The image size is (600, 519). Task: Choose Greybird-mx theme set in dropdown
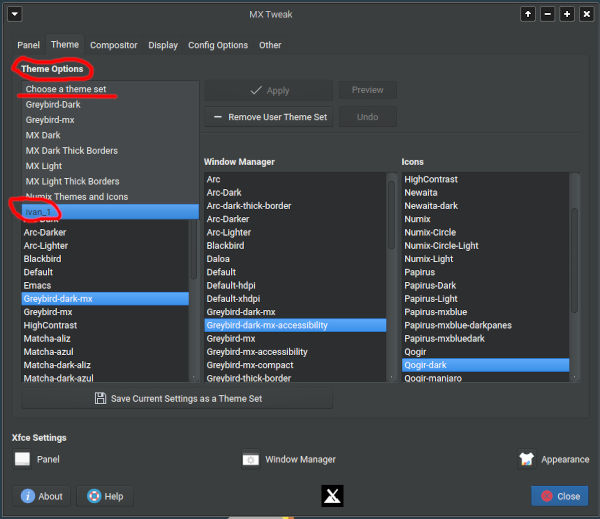[110, 120]
